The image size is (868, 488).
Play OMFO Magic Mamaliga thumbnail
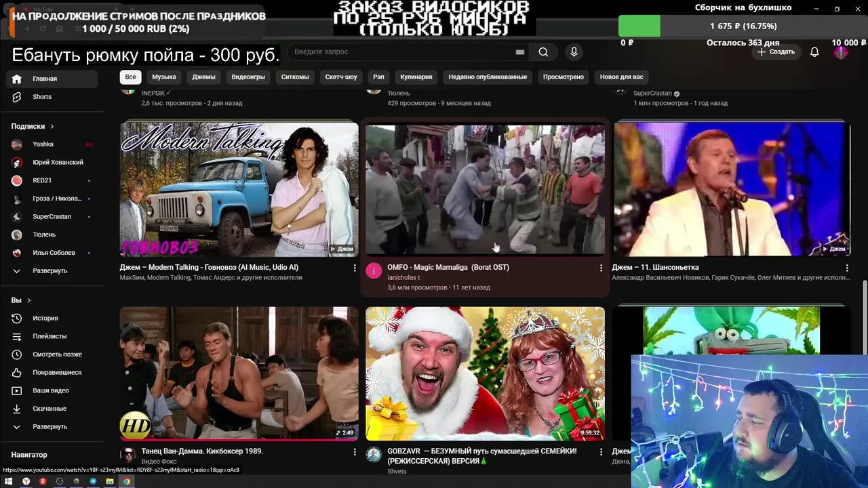point(485,189)
